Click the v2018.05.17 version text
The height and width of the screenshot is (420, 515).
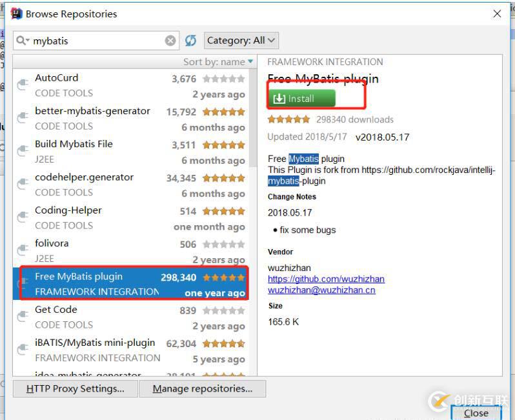pyautogui.click(x=382, y=137)
